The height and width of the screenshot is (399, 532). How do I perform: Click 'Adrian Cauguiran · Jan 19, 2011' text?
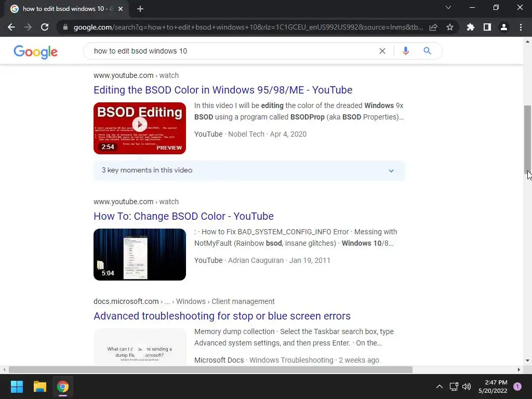pos(279,260)
